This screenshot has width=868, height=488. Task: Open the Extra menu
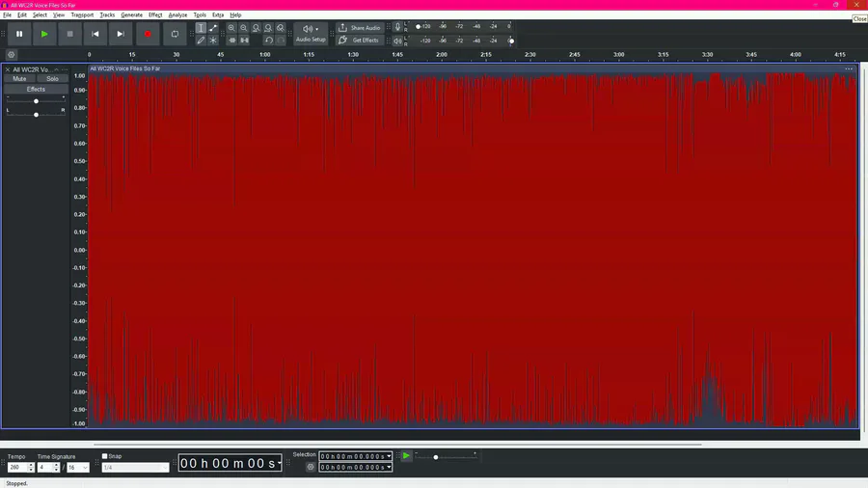[x=218, y=14]
